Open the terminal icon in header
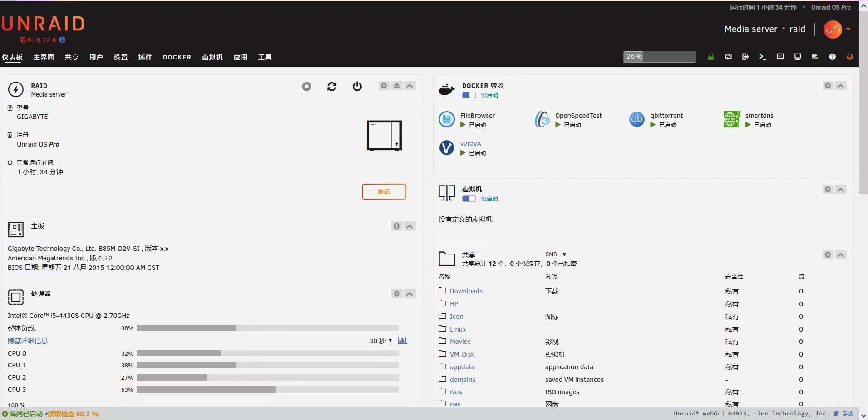868x420 pixels. (763, 57)
